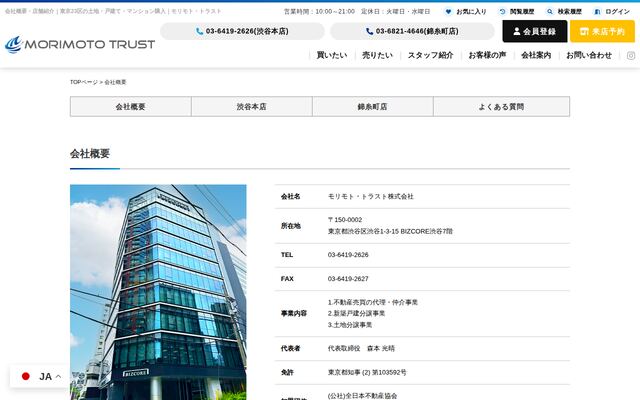The width and height of the screenshot is (640, 400).
Task: Click the 会員登録 button
Action: [535, 31]
